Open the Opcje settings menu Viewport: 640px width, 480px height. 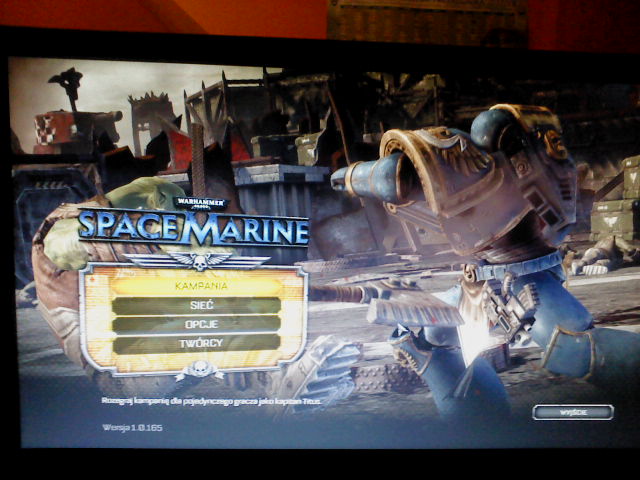[195, 324]
